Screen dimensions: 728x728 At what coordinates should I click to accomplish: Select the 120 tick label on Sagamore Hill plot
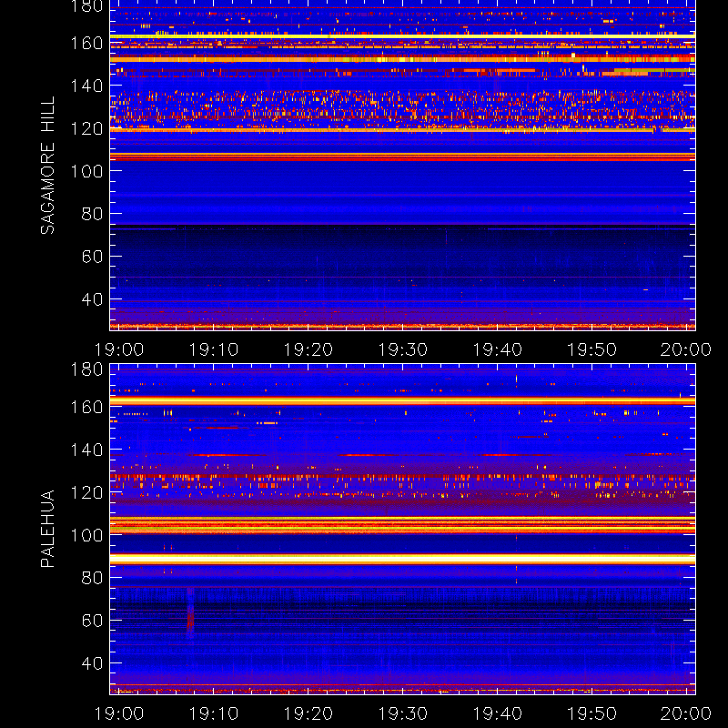[x=86, y=128]
